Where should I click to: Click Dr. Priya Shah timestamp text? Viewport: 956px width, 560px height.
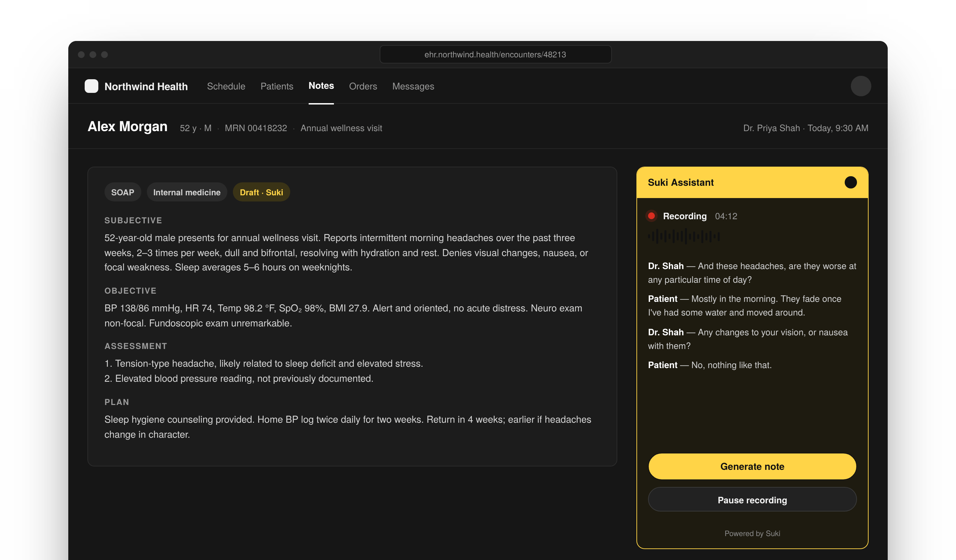[x=805, y=128]
